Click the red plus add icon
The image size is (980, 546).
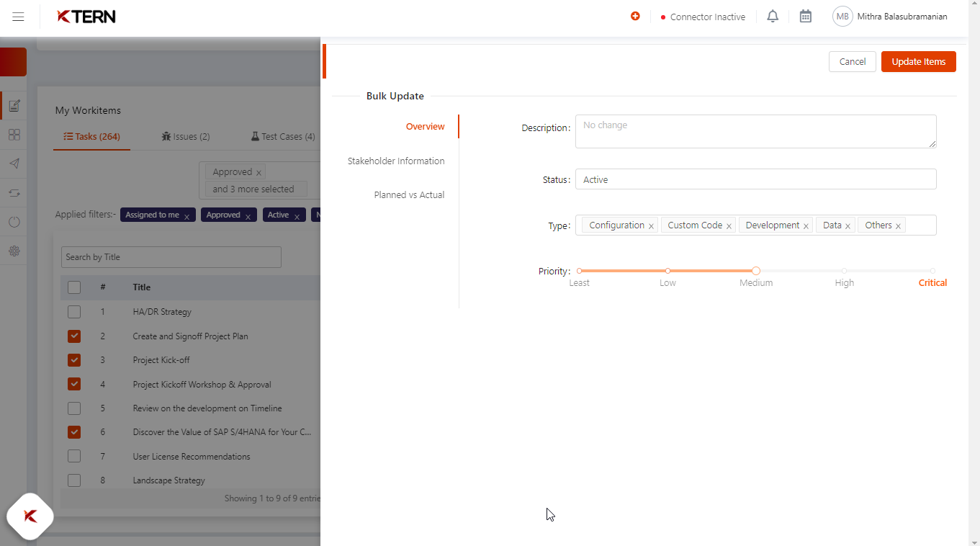click(x=635, y=16)
